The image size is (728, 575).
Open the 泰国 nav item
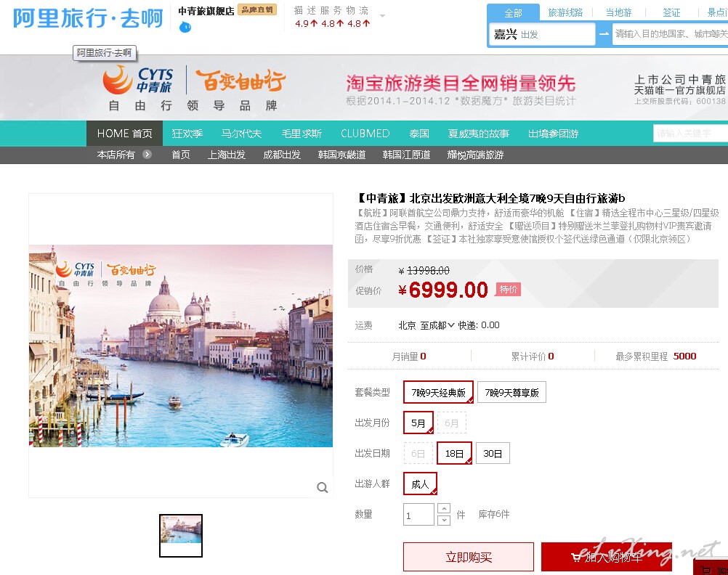[418, 134]
